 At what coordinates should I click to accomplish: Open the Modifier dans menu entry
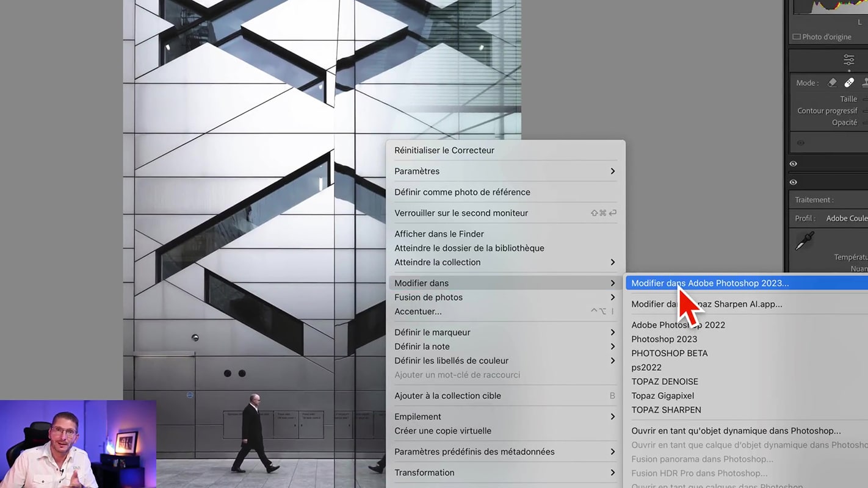(505, 283)
